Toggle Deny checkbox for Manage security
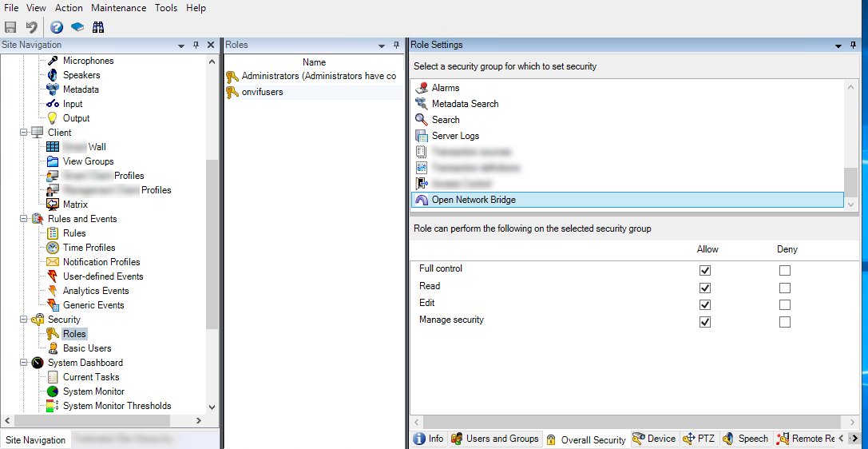The width and height of the screenshot is (868, 449). coord(785,322)
